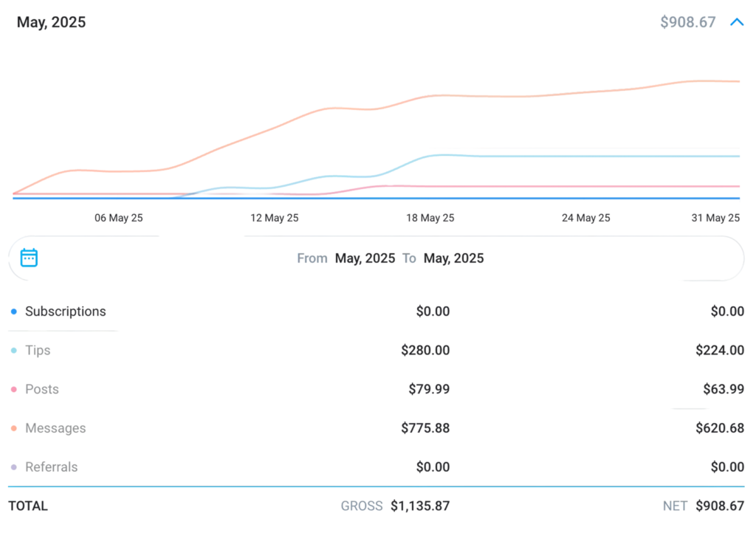Click the 18 May 25 axis label
Screen dimensions: 756x533
pyautogui.click(x=430, y=218)
